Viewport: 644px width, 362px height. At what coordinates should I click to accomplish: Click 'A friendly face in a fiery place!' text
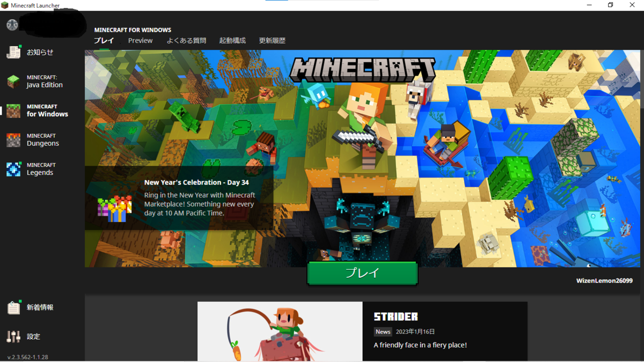click(x=420, y=345)
